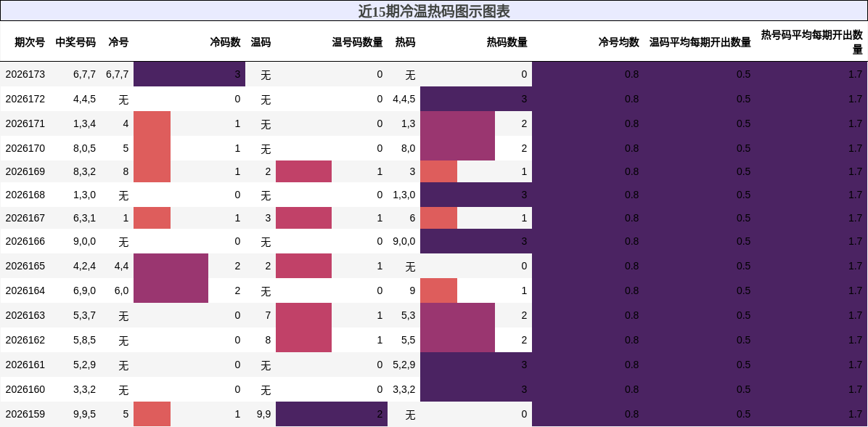Click the 温码 column header
Image resolution: width=868 pixels, height=427 pixels.
click(x=261, y=42)
